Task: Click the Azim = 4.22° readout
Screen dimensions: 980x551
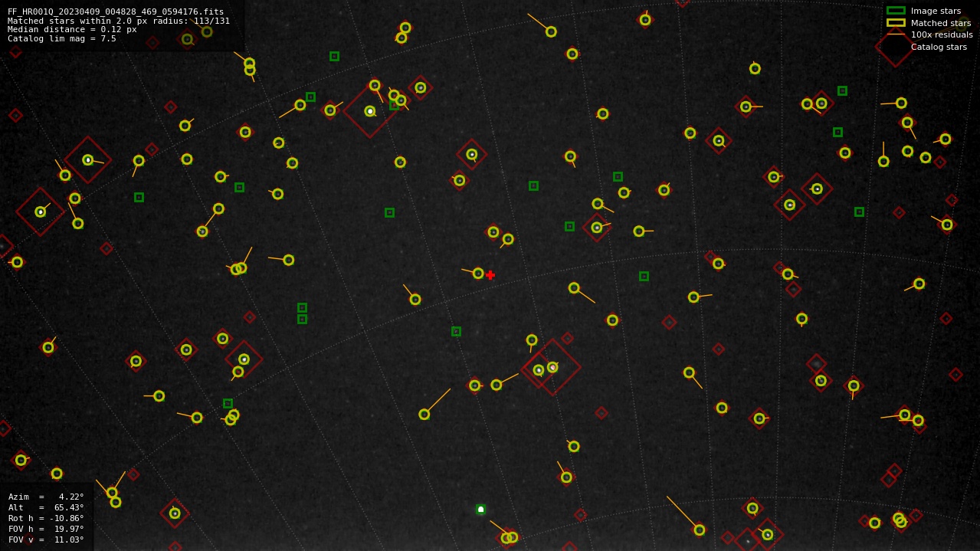Action: 46,497
